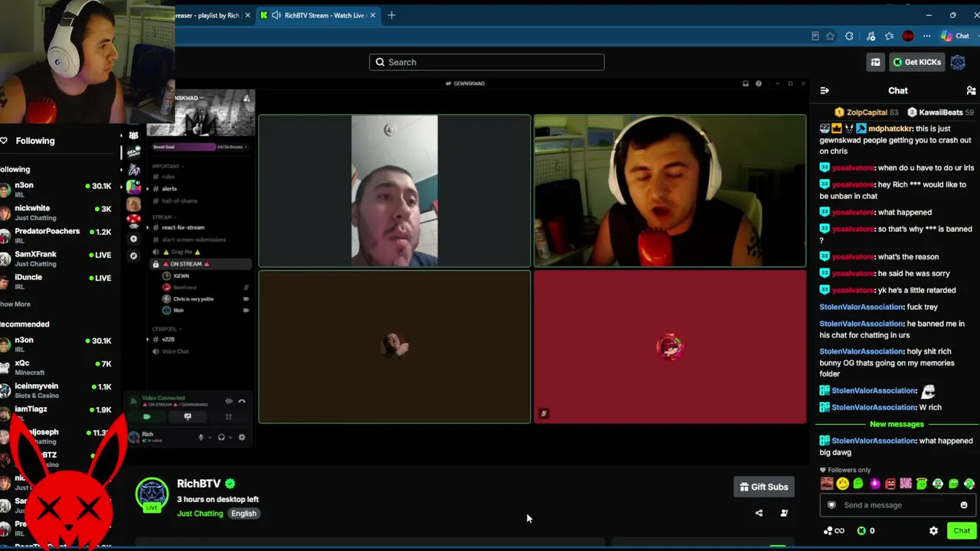The height and width of the screenshot is (551, 980).
Task: Open the rules channel in Discord
Action: tap(199, 177)
